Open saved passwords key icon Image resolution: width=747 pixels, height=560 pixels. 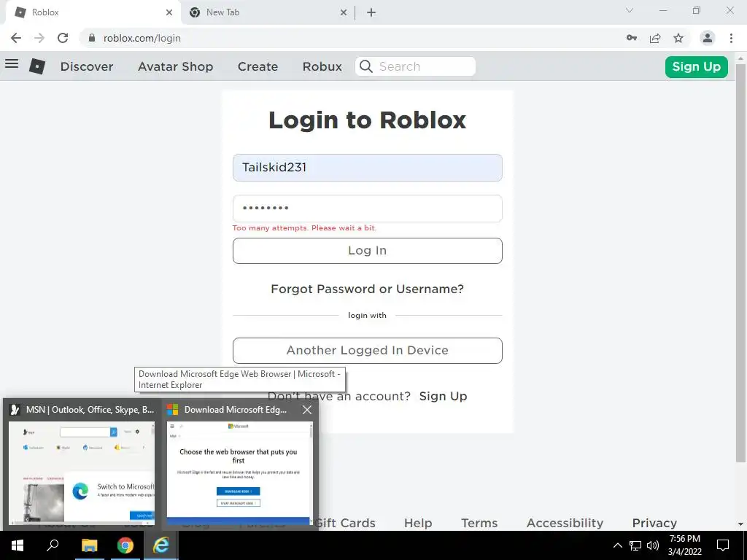coord(632,38)
